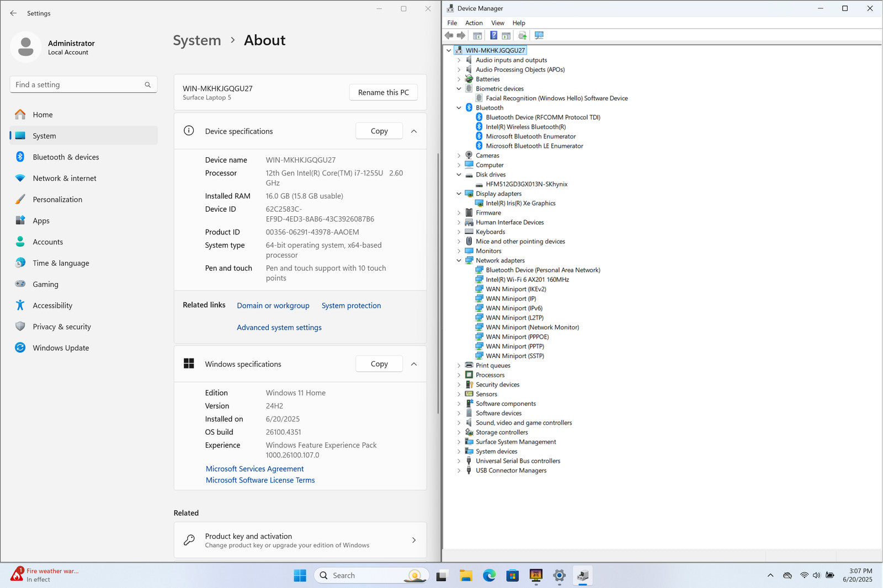
Task: Go back with Settings back arrow
Action: (x=13, y=13)
